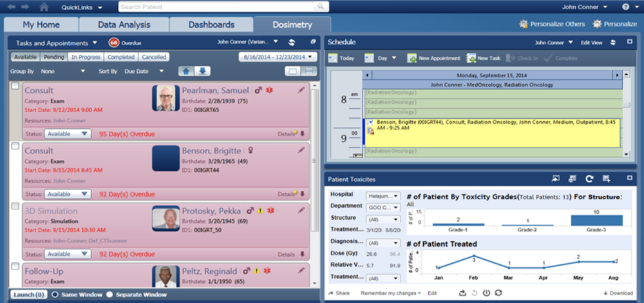644x303 pixels.
Task: Toggle the Completed status filter
Action: coord(121,57)
